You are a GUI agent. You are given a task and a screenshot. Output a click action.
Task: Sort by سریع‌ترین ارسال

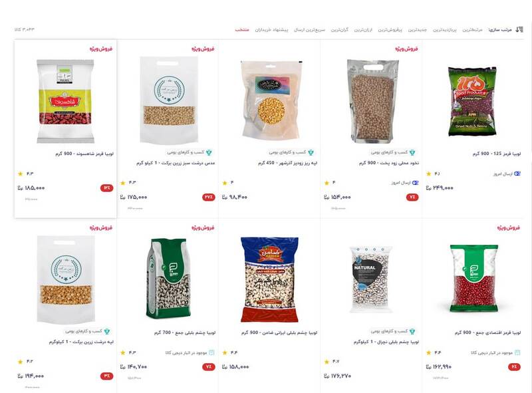pyautogui.click(x=309, y=30)
